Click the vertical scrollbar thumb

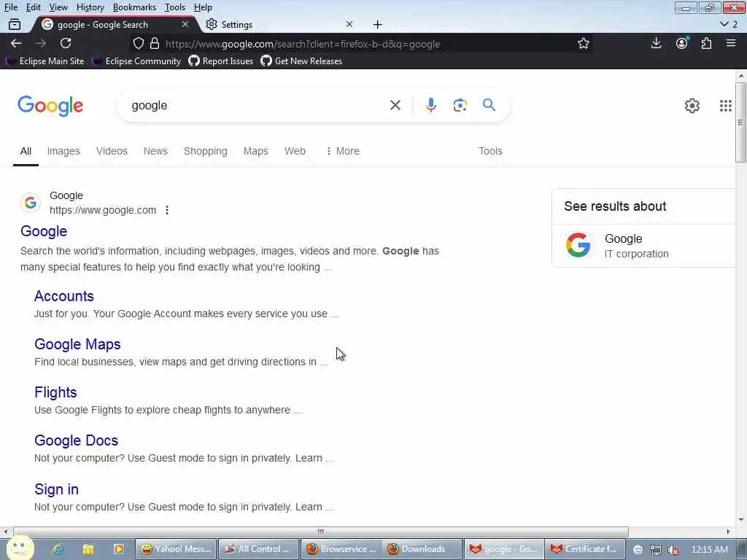[740, 122]
